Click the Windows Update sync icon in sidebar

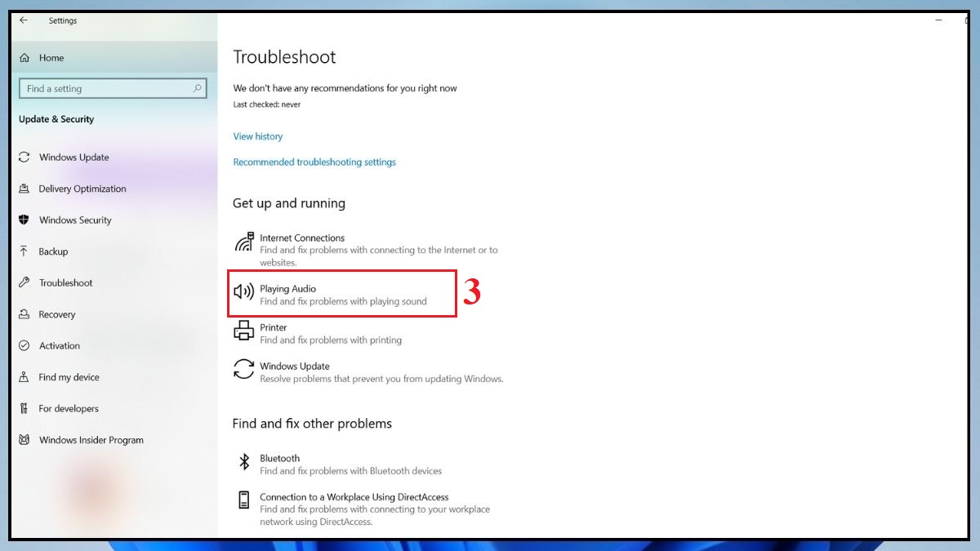pos(24,158)
